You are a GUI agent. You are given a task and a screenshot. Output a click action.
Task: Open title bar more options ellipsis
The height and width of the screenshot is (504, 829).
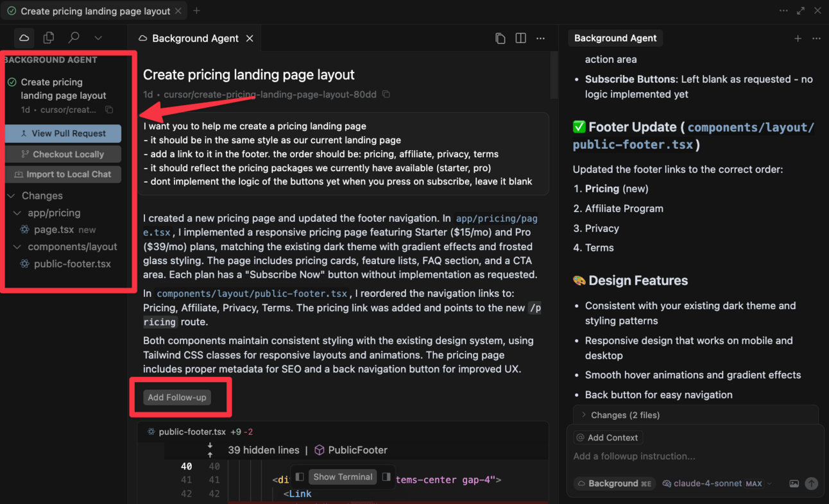point(783,11)
